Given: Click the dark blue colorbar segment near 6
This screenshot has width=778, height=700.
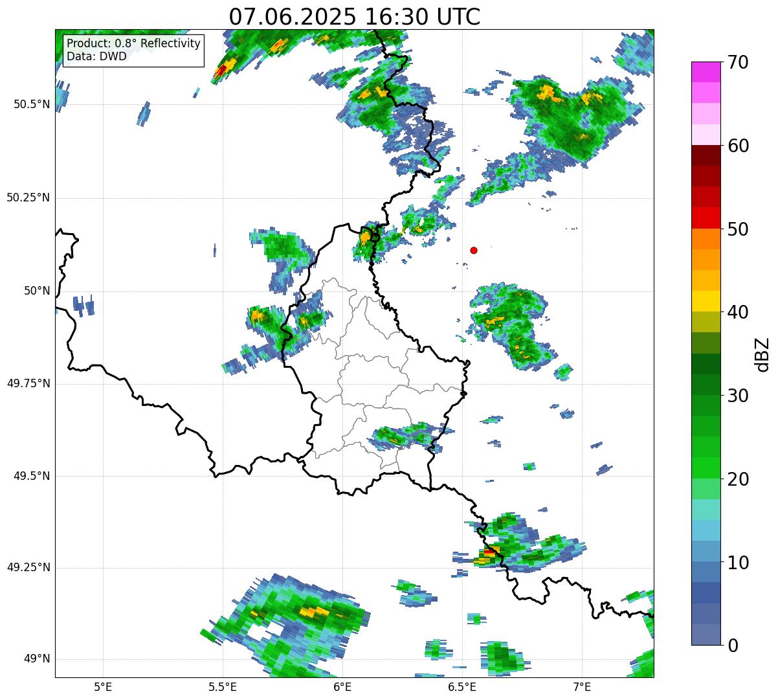Looking at the screenshot, I should pos(706,593).
